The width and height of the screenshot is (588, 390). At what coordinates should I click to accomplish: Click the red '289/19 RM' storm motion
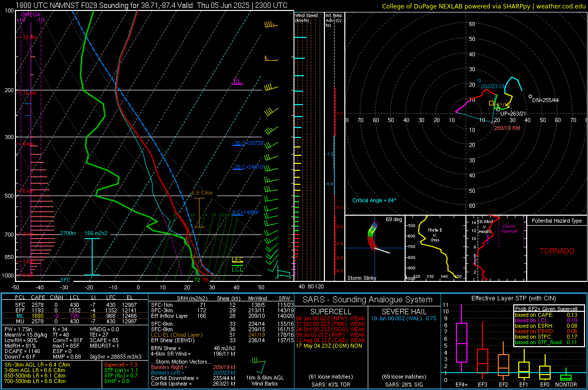pos(507,128)
